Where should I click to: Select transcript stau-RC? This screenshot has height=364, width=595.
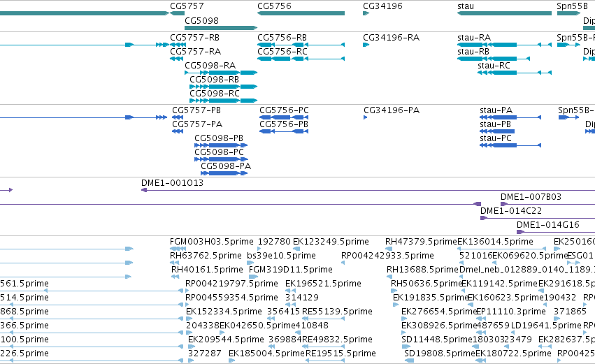(x=494, y=66)
